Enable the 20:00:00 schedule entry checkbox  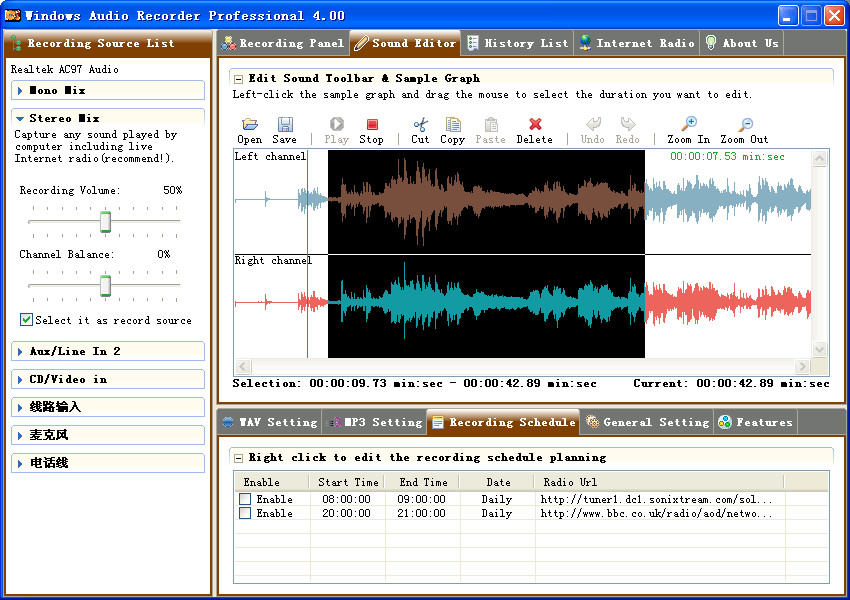(245, 513)
